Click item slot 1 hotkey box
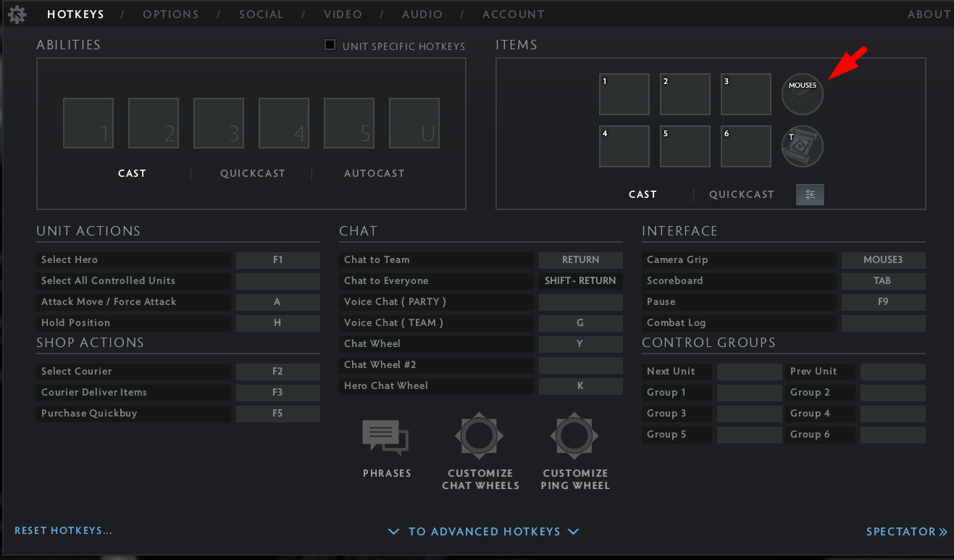 pos(624,94)
